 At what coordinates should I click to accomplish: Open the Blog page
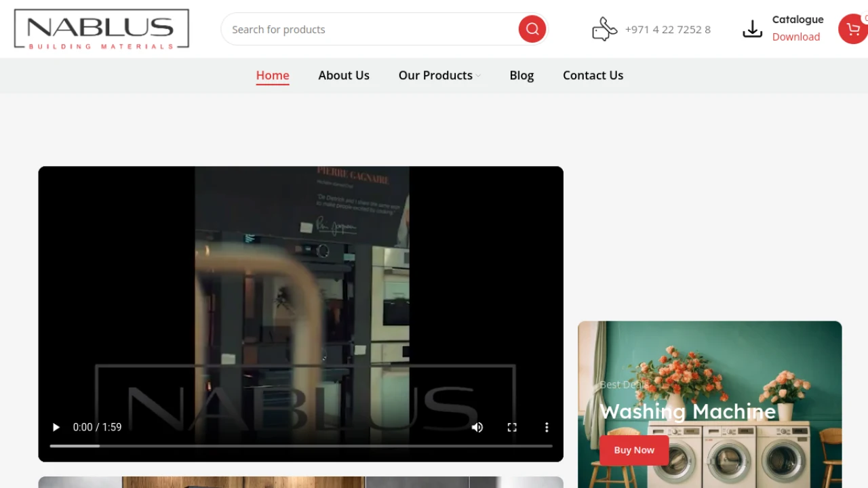tap(521, 75)
